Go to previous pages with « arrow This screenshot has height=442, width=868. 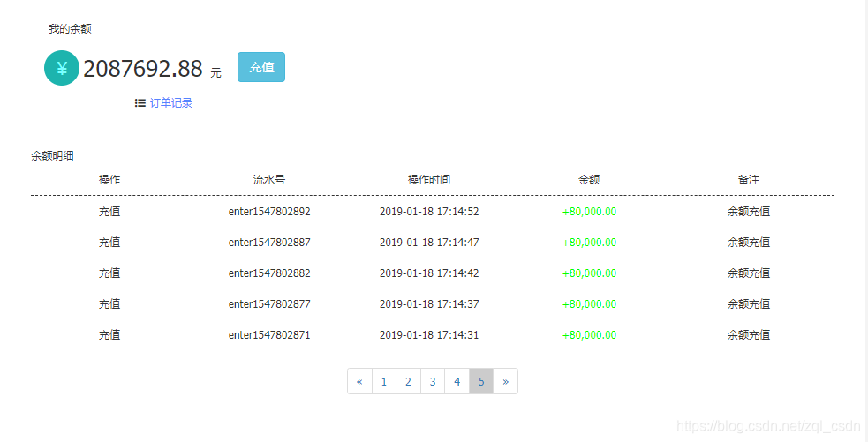(359, 381)
